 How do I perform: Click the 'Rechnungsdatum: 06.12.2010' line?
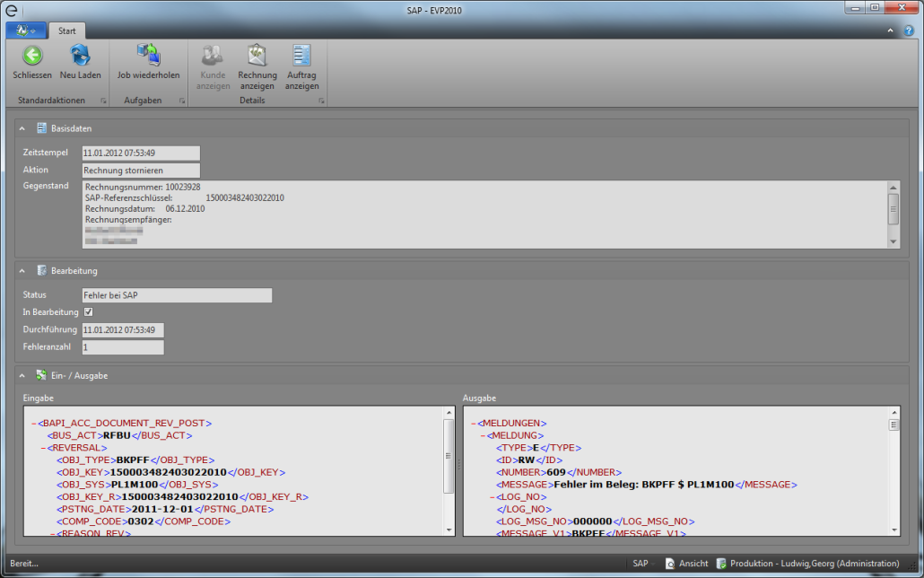pos(145,209)
